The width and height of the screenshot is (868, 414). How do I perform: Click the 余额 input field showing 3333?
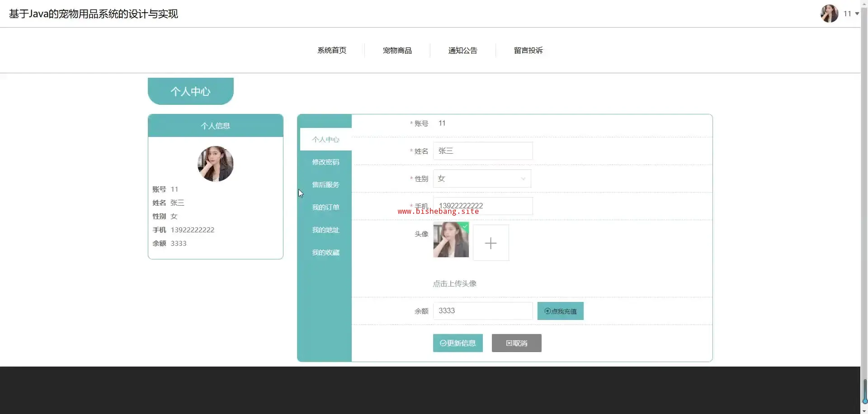point(483,311)
